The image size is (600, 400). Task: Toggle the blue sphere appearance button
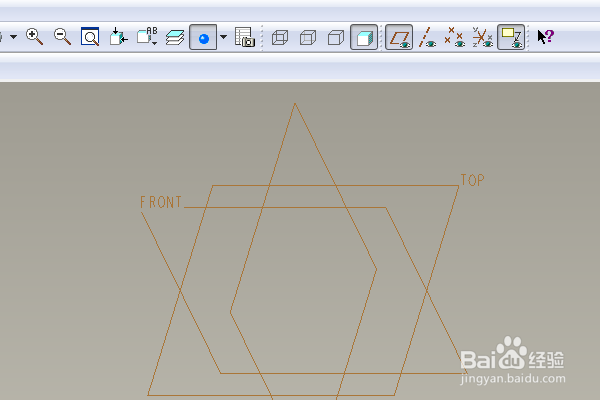[203, 37]
